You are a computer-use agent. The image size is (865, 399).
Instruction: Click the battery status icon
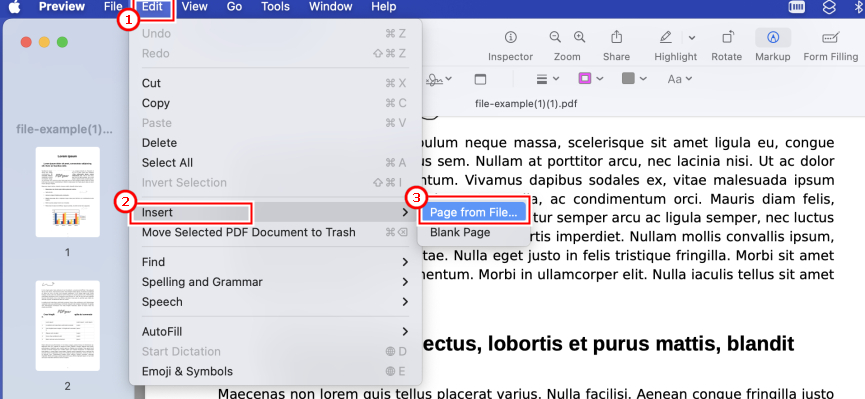point(797,7)
